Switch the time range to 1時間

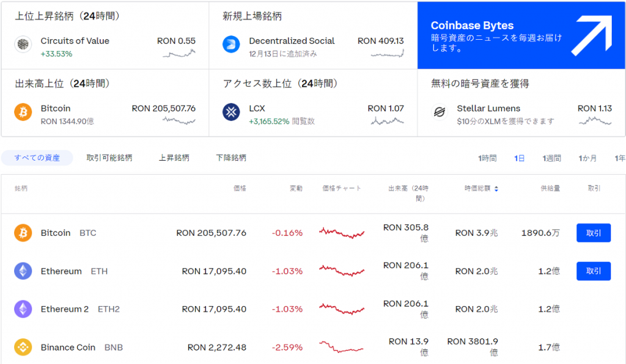487,158
